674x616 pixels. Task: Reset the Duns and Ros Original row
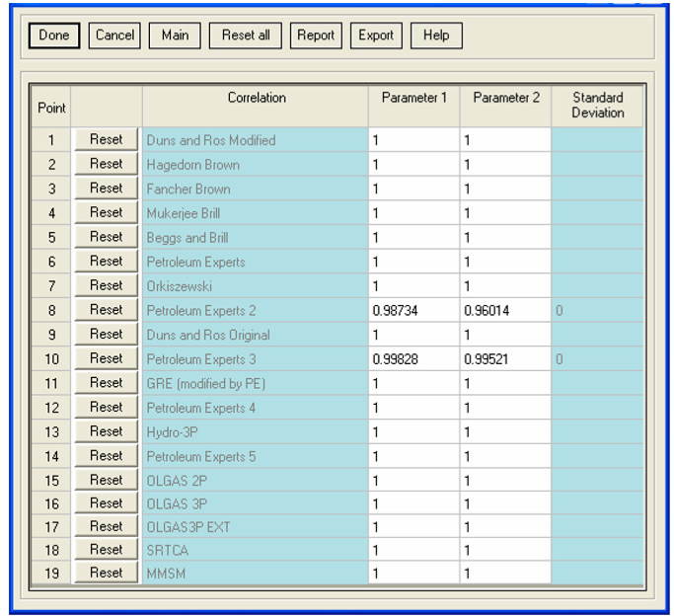107,334
